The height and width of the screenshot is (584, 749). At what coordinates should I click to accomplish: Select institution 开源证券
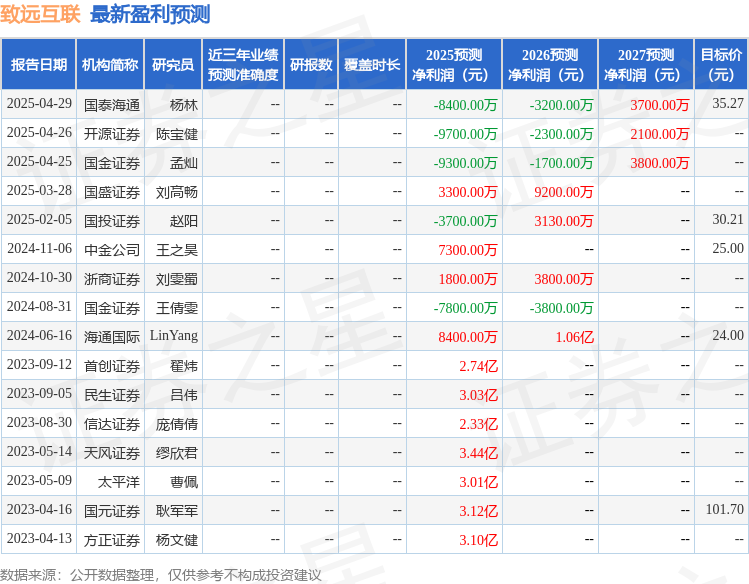pyautogui.click(x=112, y=134)
